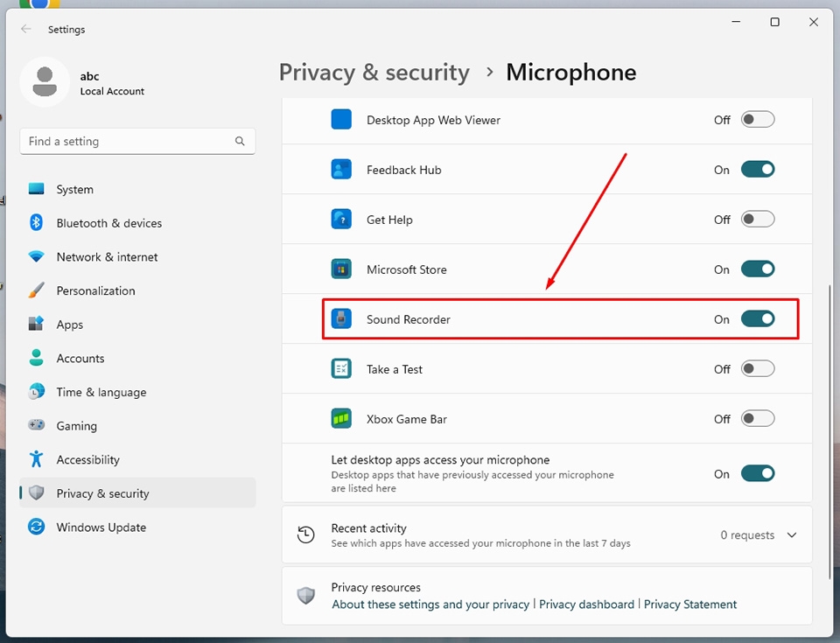This screenshot has height=643, width=840.
Task: Click the Apps icon in the sidebar
Action: tap(37, 325)
